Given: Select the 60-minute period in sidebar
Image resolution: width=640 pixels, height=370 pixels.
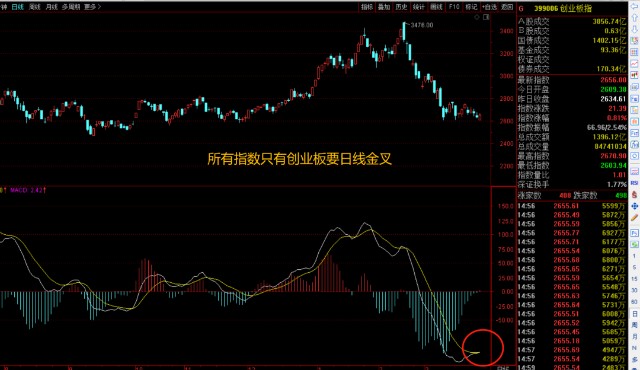Looking at the screenshot, I should tap(634, 302).
